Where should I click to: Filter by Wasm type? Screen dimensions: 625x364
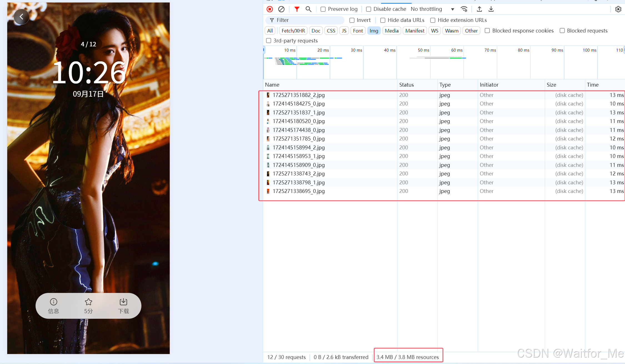pos(452,31)
